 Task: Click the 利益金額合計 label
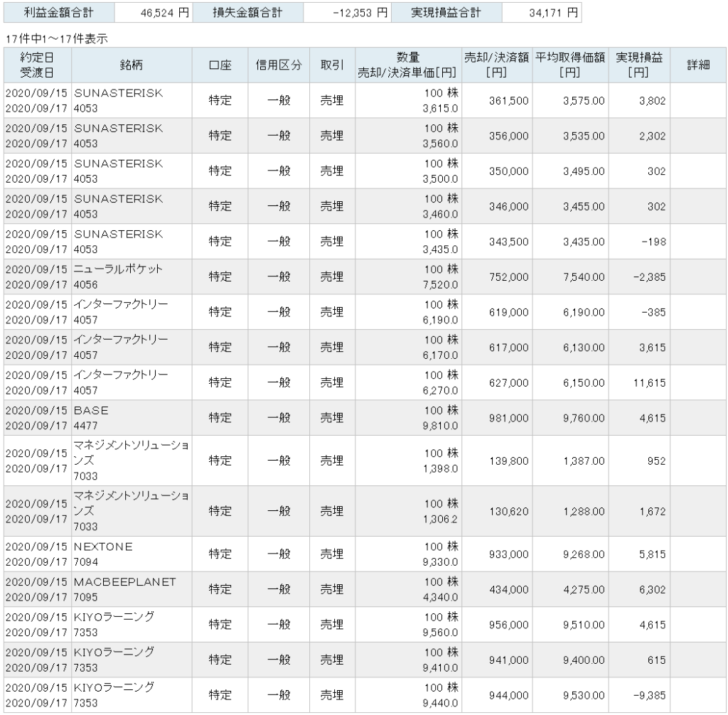coord(59,13)
